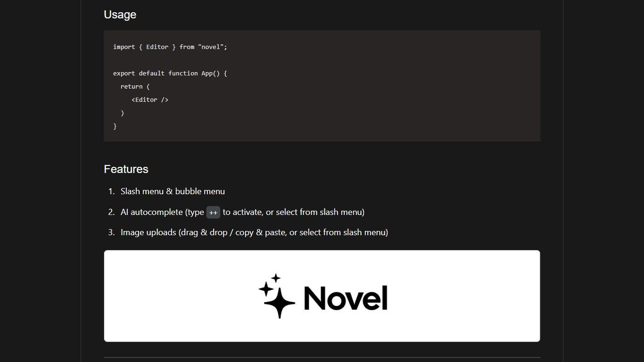This screenshot has width=644, height=362.
Task: Click the Features heading
Action: point(126,169)
